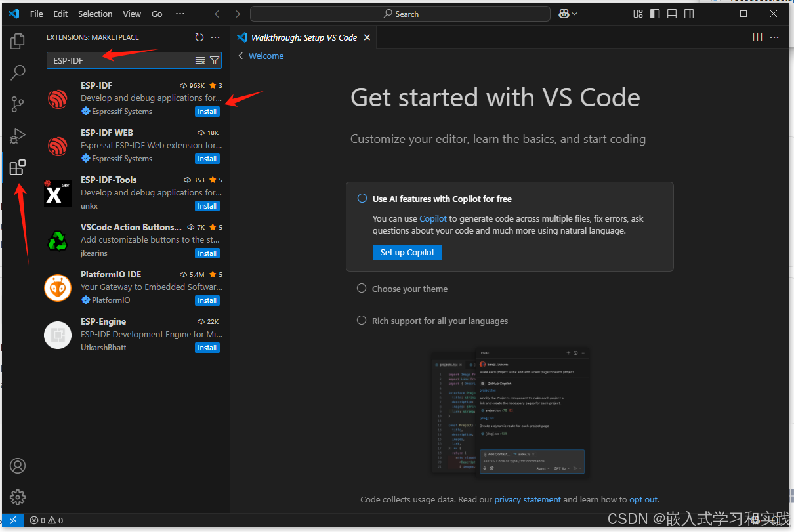Toggle the bottom Panel visibility
This screenshot has width=794, height=532.
[672, 14]
